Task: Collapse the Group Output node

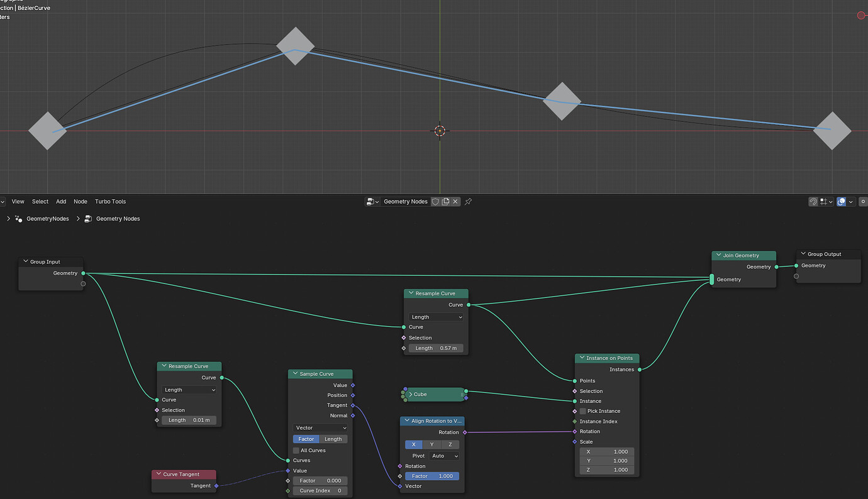Action: [803, 255]
